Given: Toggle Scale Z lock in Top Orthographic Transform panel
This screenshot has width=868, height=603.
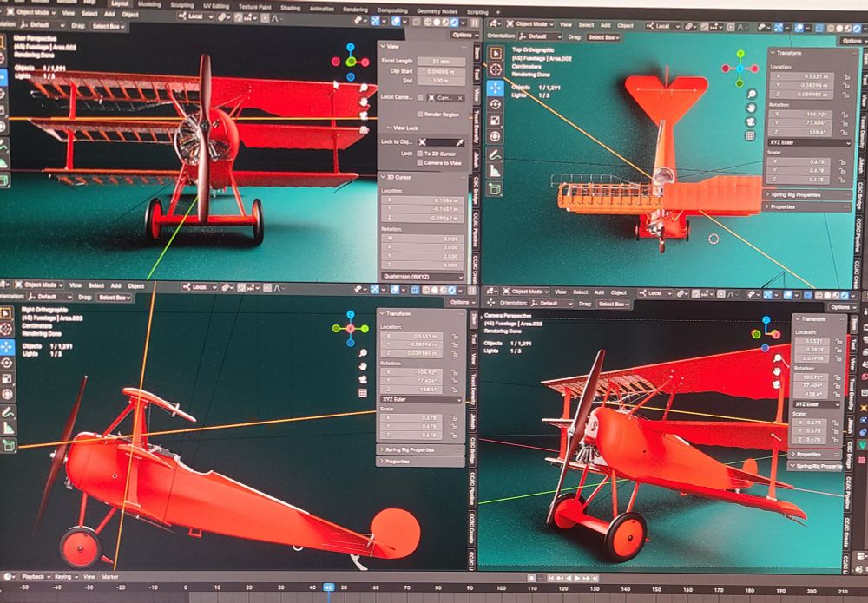Looking at the screenshot, I should pyautogui.click(x=842, y=180).
